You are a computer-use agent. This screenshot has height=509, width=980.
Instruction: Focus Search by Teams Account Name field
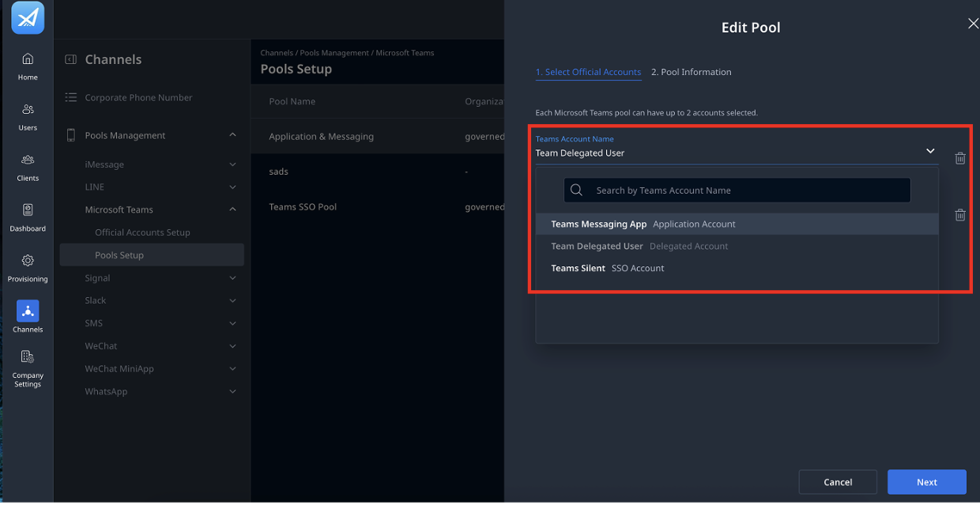[737, 190]
